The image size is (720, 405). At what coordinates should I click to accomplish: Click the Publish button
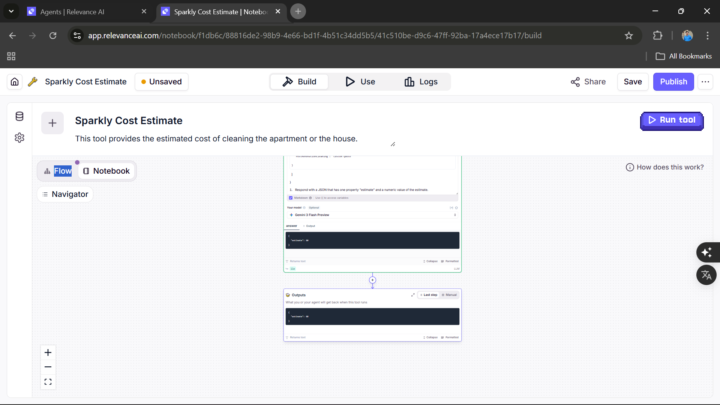[x=673, y=82]
